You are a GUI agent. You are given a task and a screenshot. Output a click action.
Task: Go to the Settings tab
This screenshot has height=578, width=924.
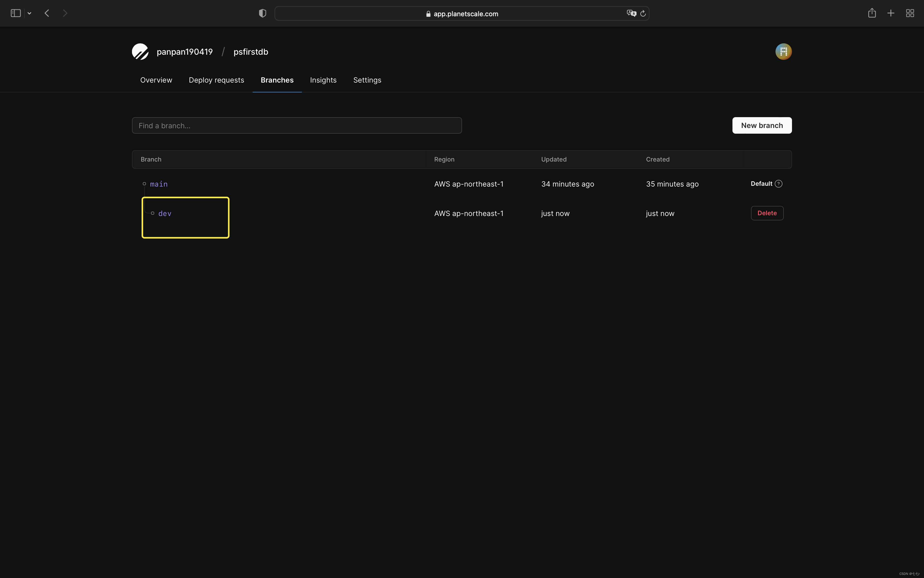coord(367,80)
